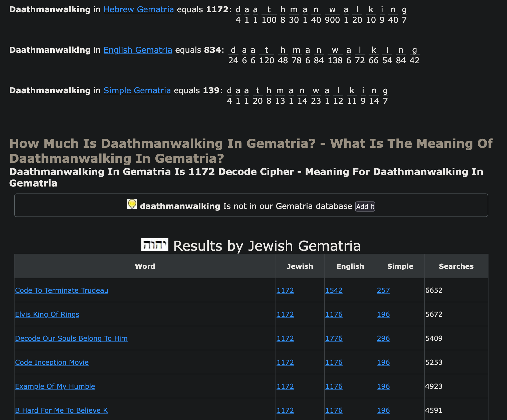Click Jewish value 1172 in Trudeau row
Viewport: 507px width, 420px height.
click(285, 290)
